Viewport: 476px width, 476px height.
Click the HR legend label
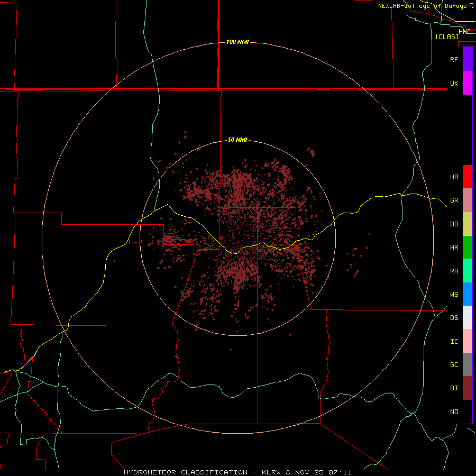[454, 248]
